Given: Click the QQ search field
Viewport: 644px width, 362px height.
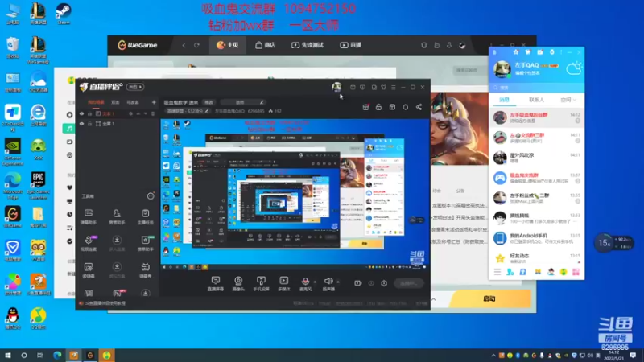Looking at the screenshot, I should coord(536,88).
